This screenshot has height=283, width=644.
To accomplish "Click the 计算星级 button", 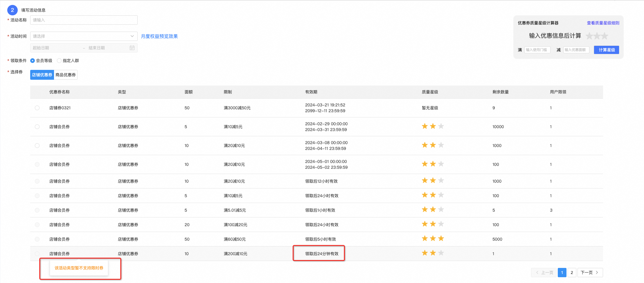I will click(x=607, y=50).
